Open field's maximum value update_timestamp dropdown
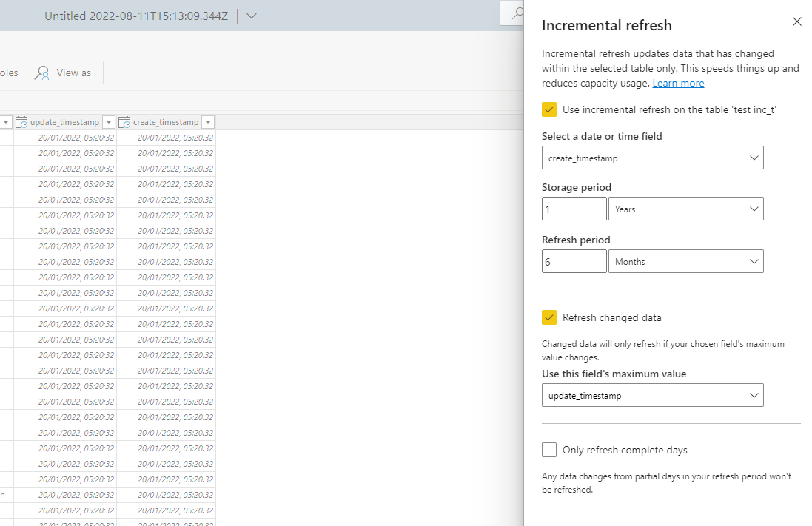This screenshot has height=526, width=812. point(652,395)
